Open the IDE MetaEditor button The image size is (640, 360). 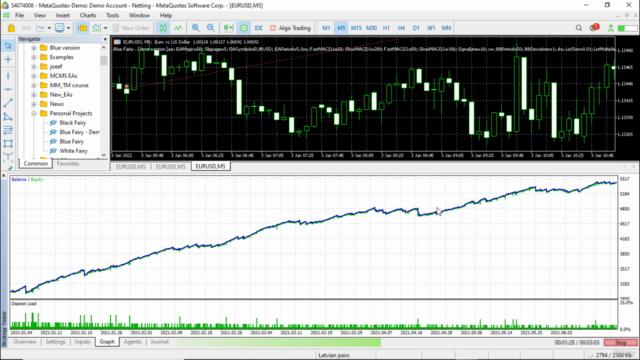(259, 28)
